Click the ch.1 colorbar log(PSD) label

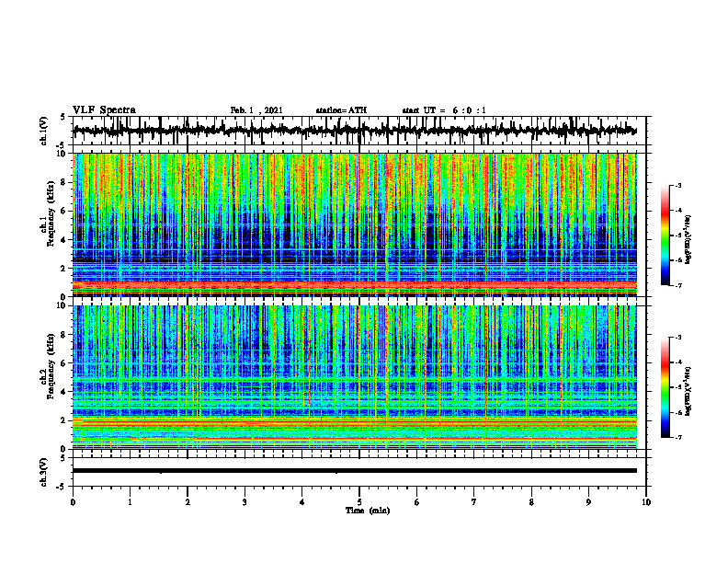(x=688, y=240)
